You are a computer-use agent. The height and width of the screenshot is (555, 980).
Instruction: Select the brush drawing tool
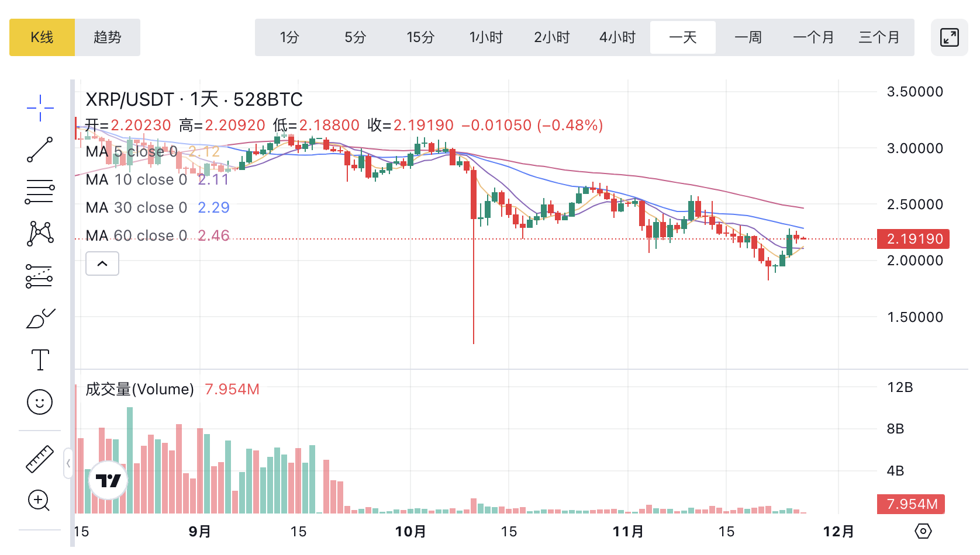[40, 318]
